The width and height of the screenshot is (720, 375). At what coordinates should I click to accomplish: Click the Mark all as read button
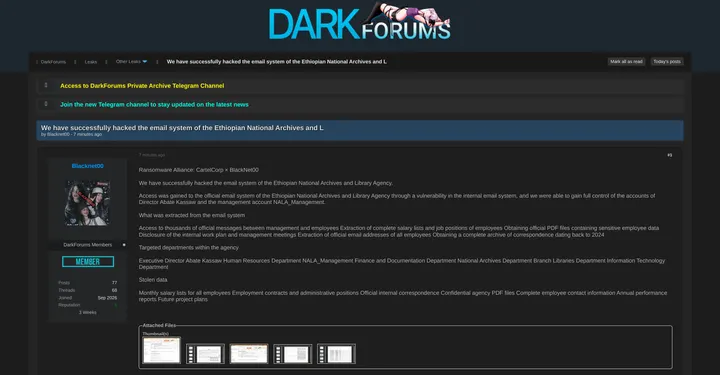point(626,62)
